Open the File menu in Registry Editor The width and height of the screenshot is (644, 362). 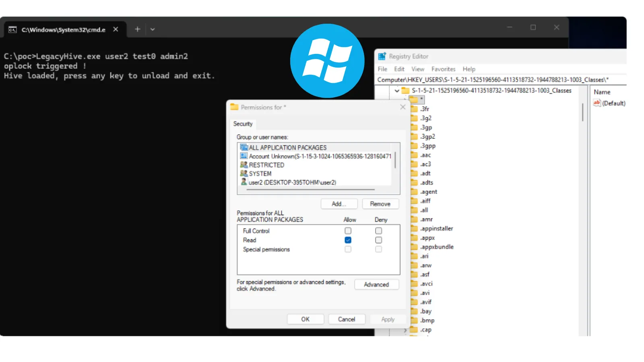click(382, 69)
